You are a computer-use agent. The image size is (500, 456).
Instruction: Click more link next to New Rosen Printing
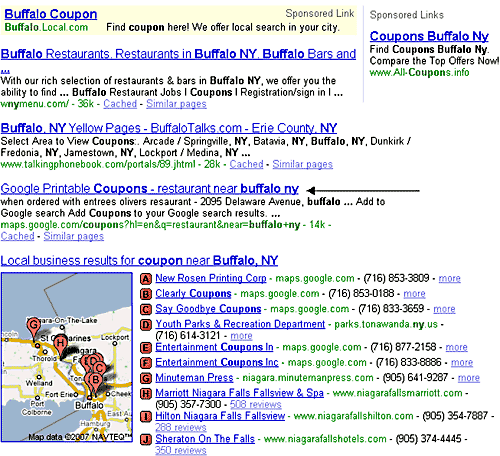pyautogui.click(x=450, y=278)
